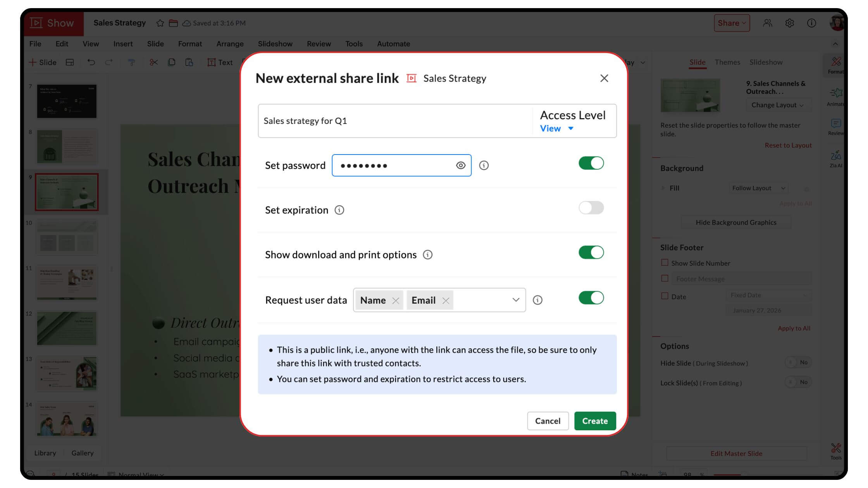The height and width of the screenshot is (488, 868).
Task: Remove the Email tag from user data
Action: pyautogui.click(x=446, y=301)
